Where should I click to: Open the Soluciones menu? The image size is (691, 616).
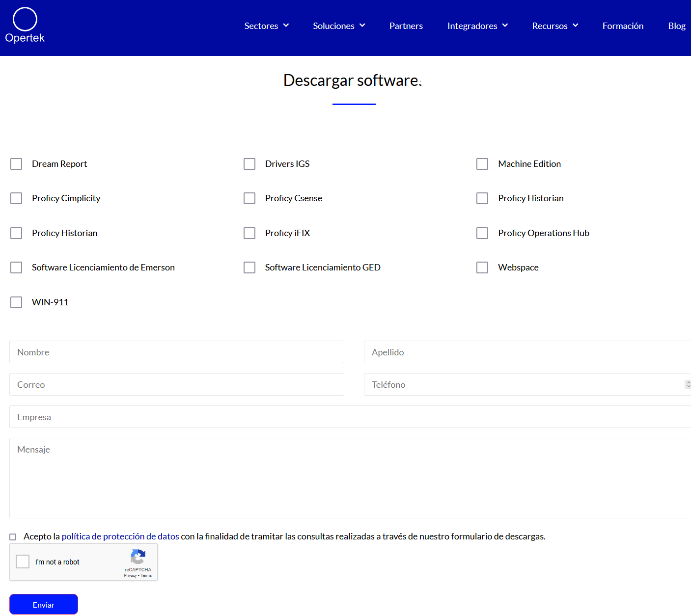[339, 26]
